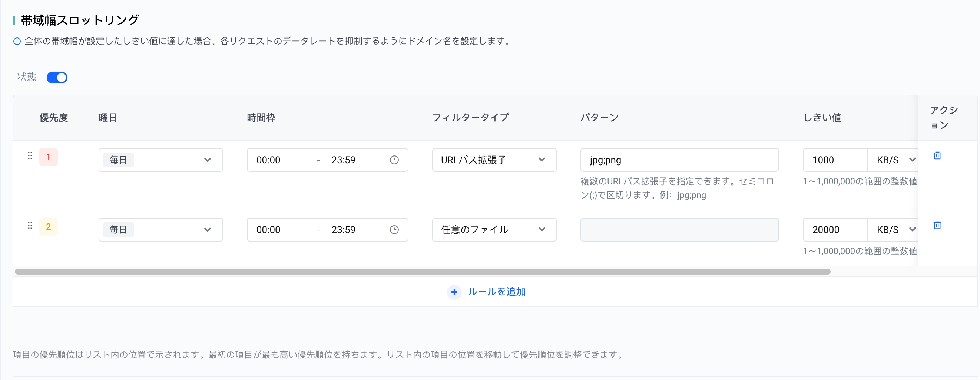
Task: Click the 曜日 column header
Action: pos(108,118)
